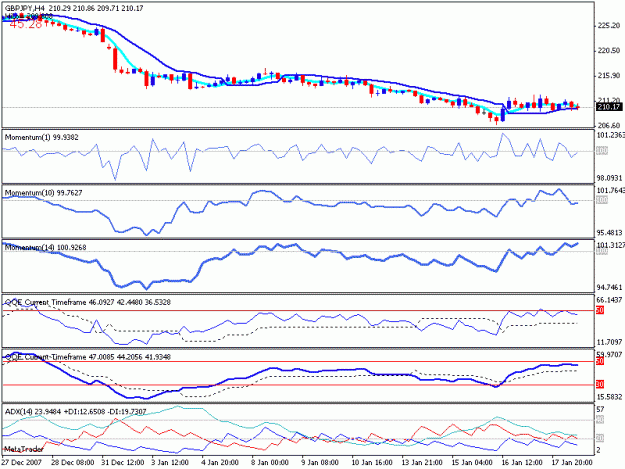This screenshot has height=469, width=625.
Task: Select the 3 Jan 12:00 time label
Action: click(170, 463)
